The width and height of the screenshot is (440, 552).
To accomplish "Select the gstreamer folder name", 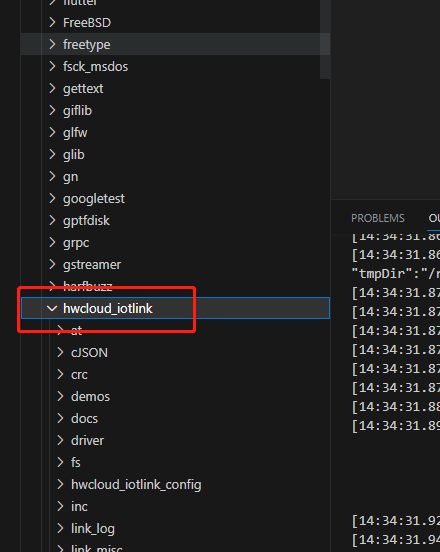I will coord(92,265).
